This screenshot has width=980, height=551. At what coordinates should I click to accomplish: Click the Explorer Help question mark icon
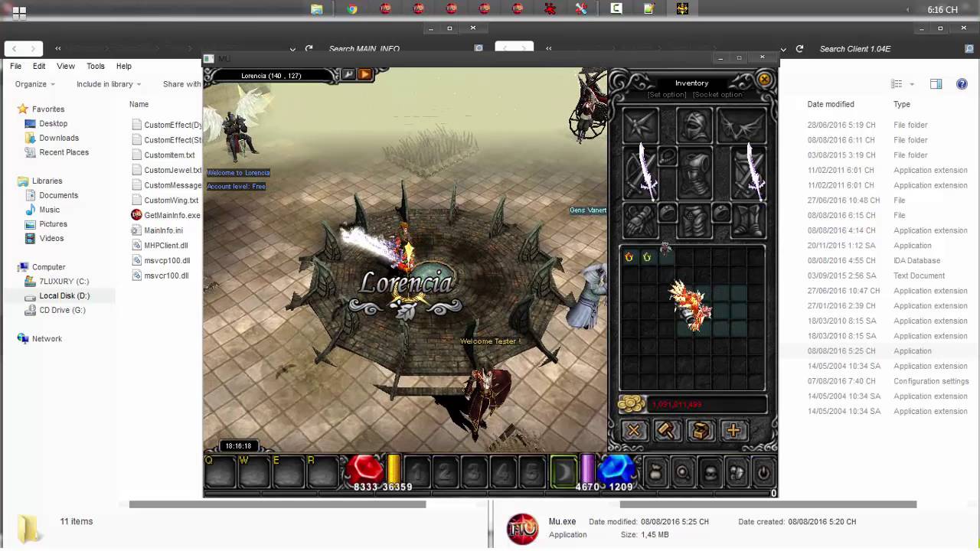pos(962,84)
